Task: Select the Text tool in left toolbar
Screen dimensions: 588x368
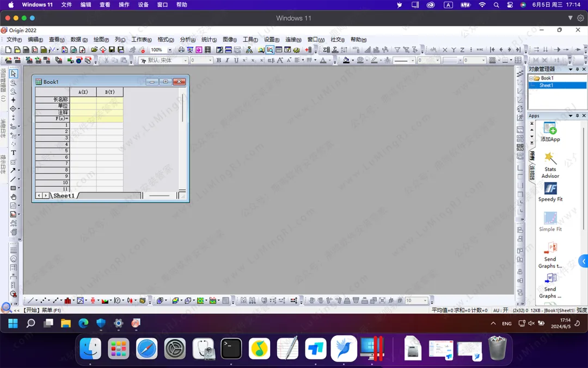Action: (x=14, y=153)
